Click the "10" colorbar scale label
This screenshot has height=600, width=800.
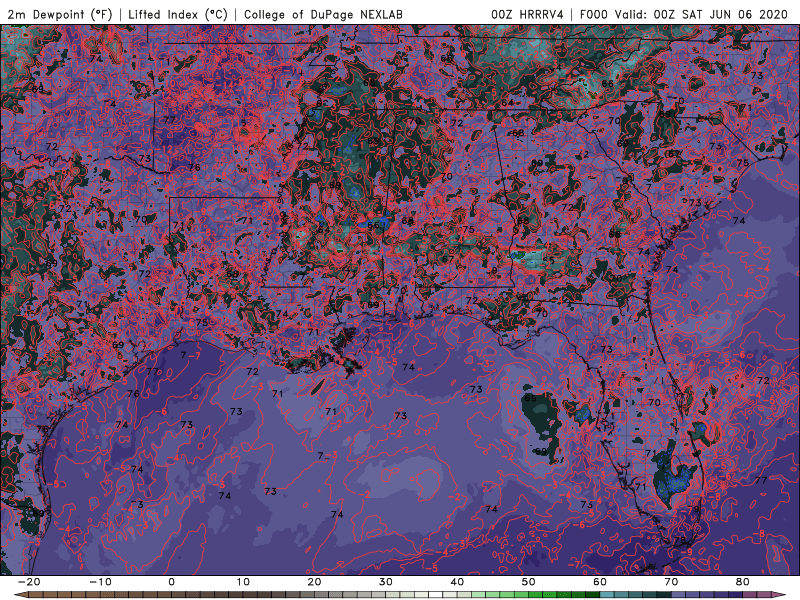point(243,582)
